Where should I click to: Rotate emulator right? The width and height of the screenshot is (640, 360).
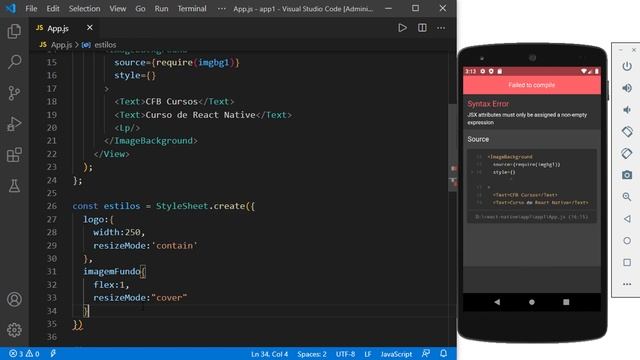tap(627, 153)
